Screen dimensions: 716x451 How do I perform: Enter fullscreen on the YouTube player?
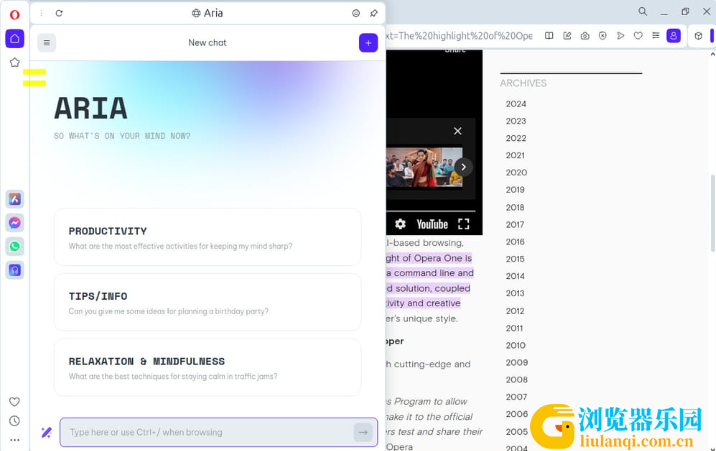[x=463, y=224]
